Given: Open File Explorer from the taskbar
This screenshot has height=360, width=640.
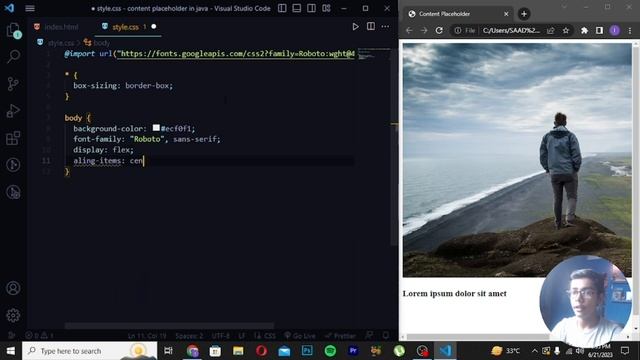Looking at the screenshot, I should pos(238,351).
